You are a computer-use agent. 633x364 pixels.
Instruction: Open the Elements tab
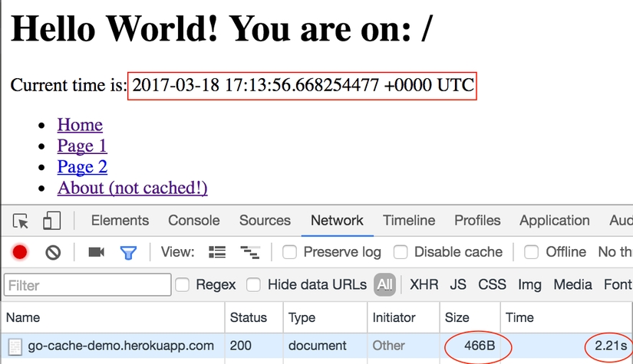pyautogui.click(x=120, y=221)
